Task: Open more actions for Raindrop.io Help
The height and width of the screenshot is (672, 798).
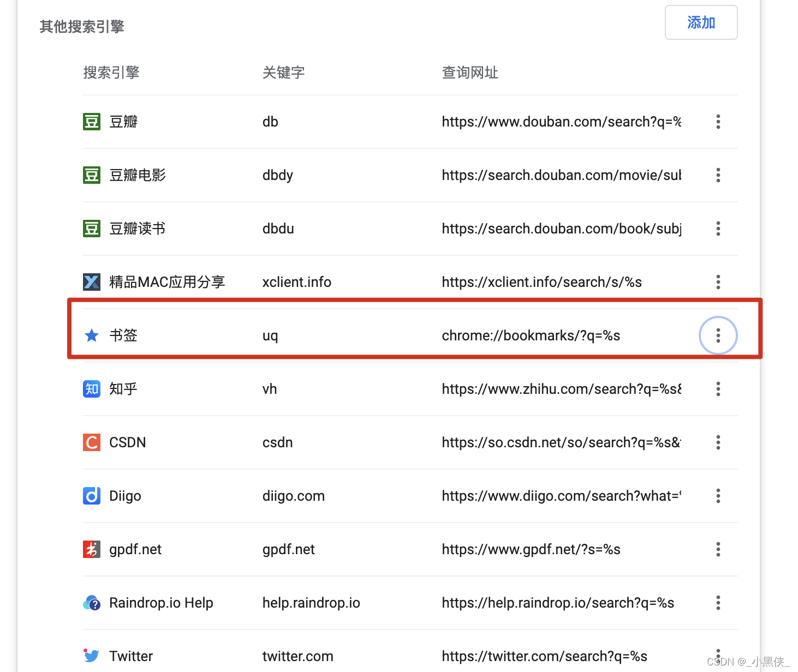Action: (718, 603)
